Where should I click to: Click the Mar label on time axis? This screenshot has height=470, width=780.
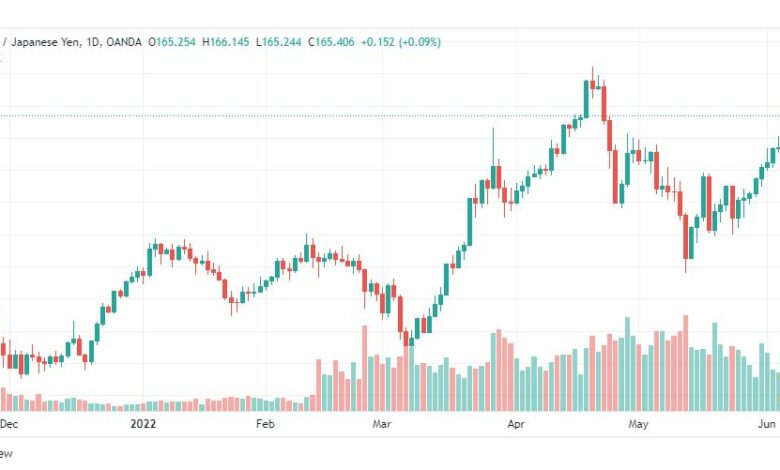click(x=382, y=424)
